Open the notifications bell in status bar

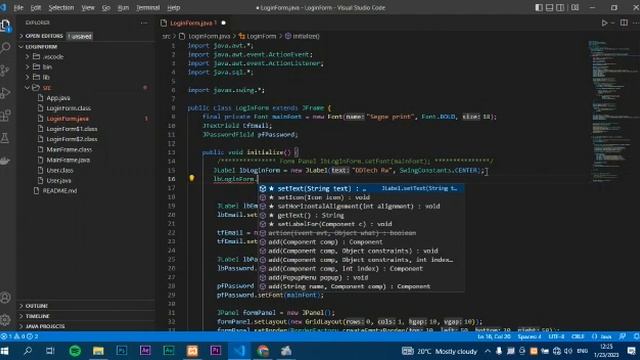tap(636, 337)
